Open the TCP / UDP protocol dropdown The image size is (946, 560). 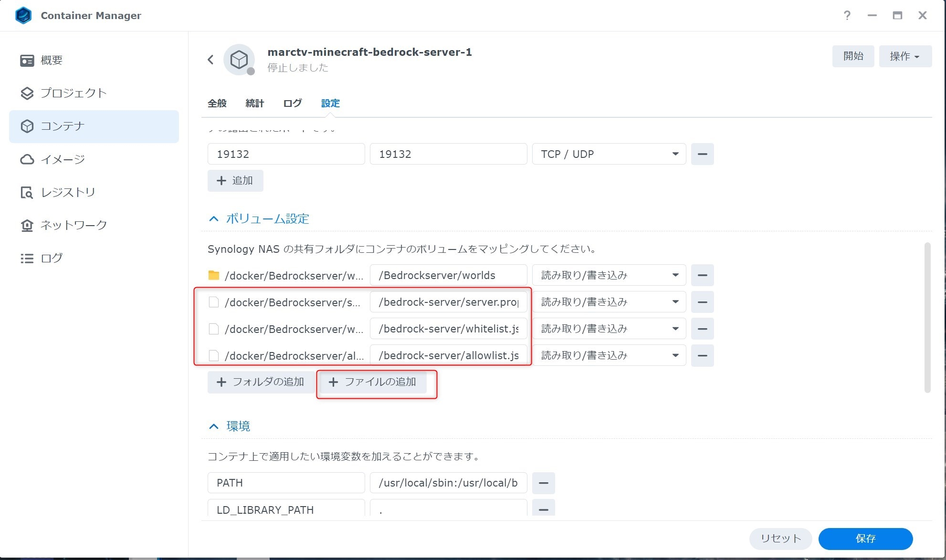(x=609, y=154)
